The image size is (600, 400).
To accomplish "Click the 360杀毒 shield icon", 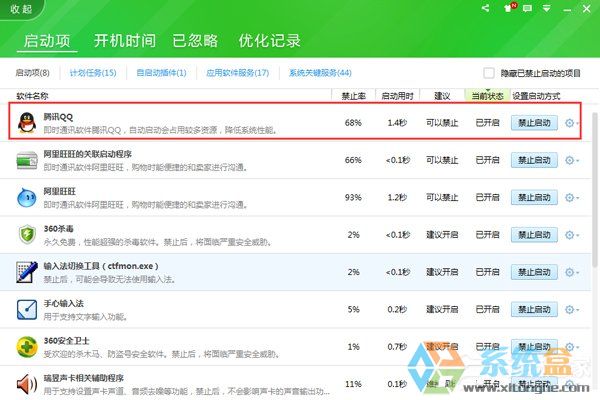I will [27, 235].
